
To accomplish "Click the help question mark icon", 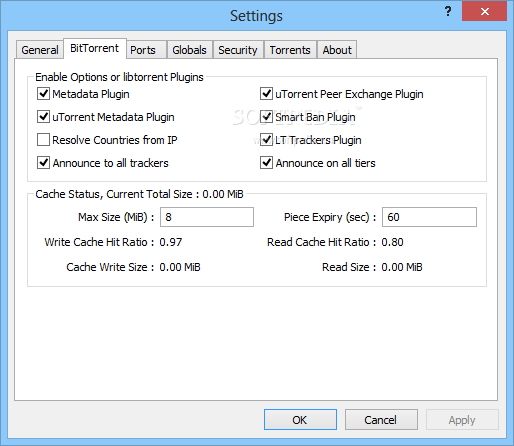I will tap(448, 12).
